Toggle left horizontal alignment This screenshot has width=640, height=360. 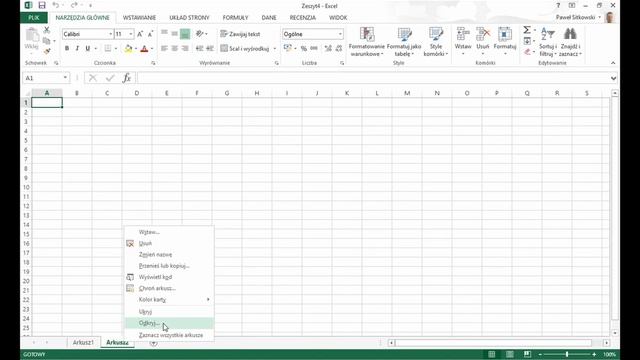164,49
